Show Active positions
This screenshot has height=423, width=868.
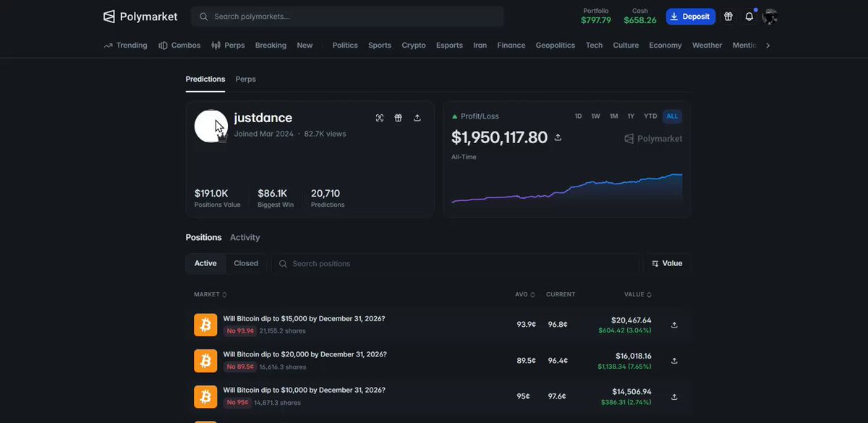click(205, 263)
